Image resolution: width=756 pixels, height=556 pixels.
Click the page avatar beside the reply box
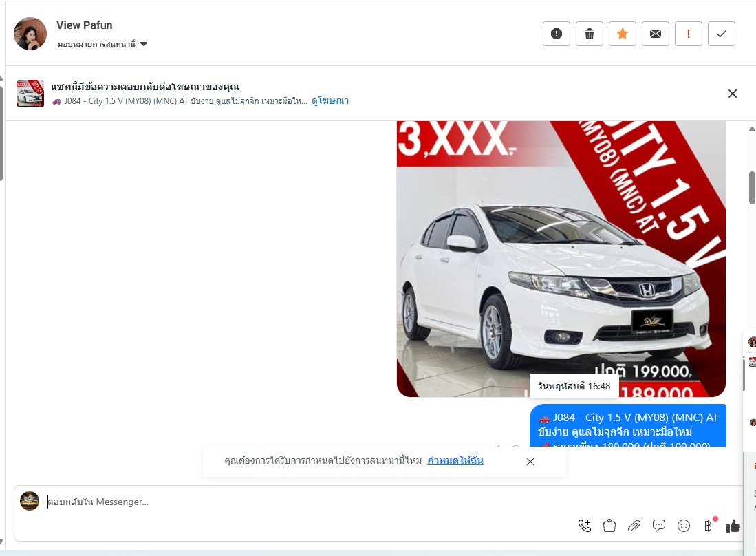click(x=30, y=501)
